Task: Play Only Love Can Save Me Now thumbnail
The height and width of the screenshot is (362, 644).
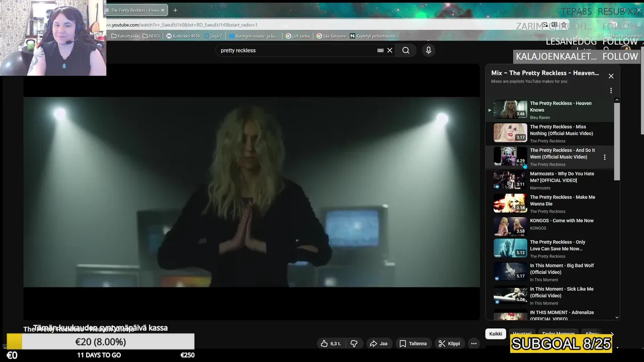Action: (x=510, y=248)
